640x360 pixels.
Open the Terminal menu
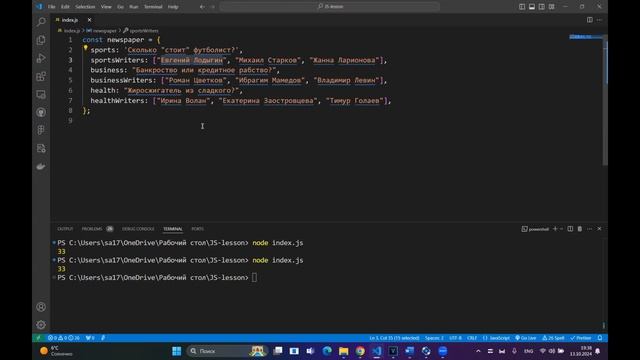tap(153, 7)
